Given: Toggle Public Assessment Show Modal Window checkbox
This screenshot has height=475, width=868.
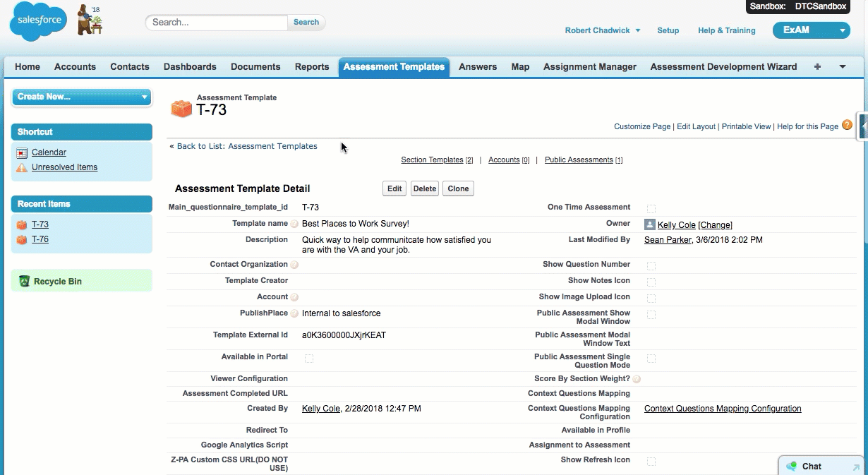Looking at the screenshot, I should (651, 315).
